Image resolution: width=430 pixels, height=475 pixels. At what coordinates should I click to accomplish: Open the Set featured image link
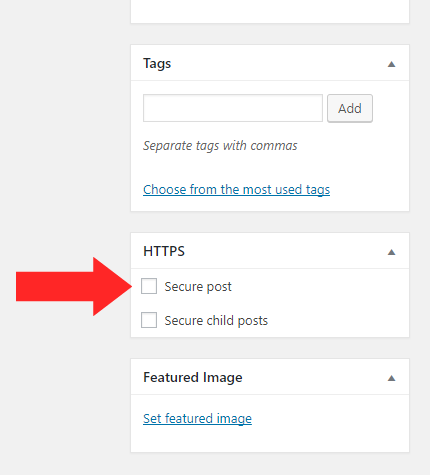pos(197,419)
